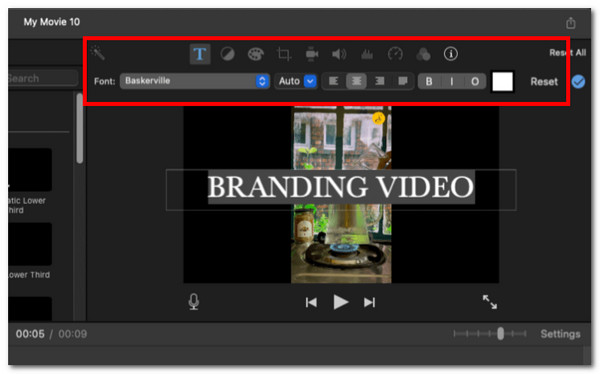Select the Lower Third title thumbnail

tap(30, 244)
